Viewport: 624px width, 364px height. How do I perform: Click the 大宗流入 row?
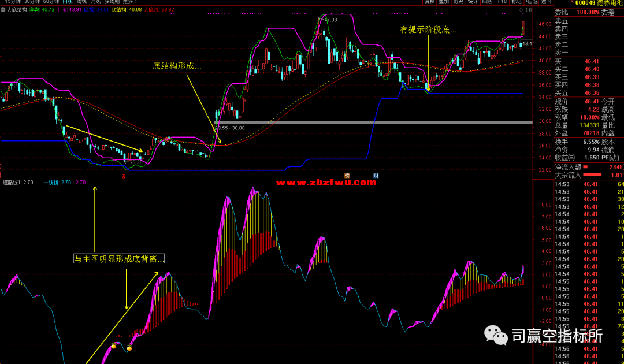[x=589, y=175]
